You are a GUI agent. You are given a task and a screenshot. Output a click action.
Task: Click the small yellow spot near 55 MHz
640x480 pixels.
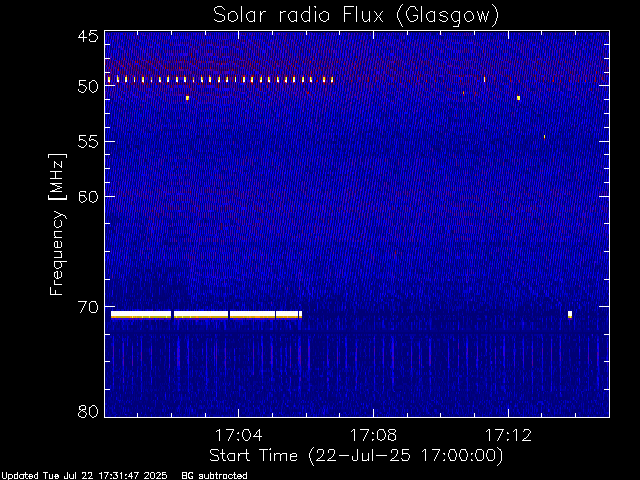[x=544, y=137]
